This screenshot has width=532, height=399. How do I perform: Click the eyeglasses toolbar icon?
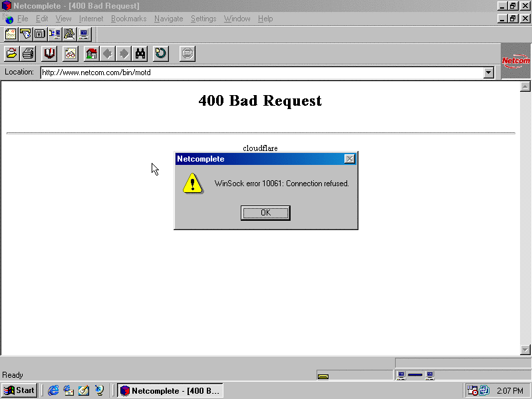click(x=70, y=53)
